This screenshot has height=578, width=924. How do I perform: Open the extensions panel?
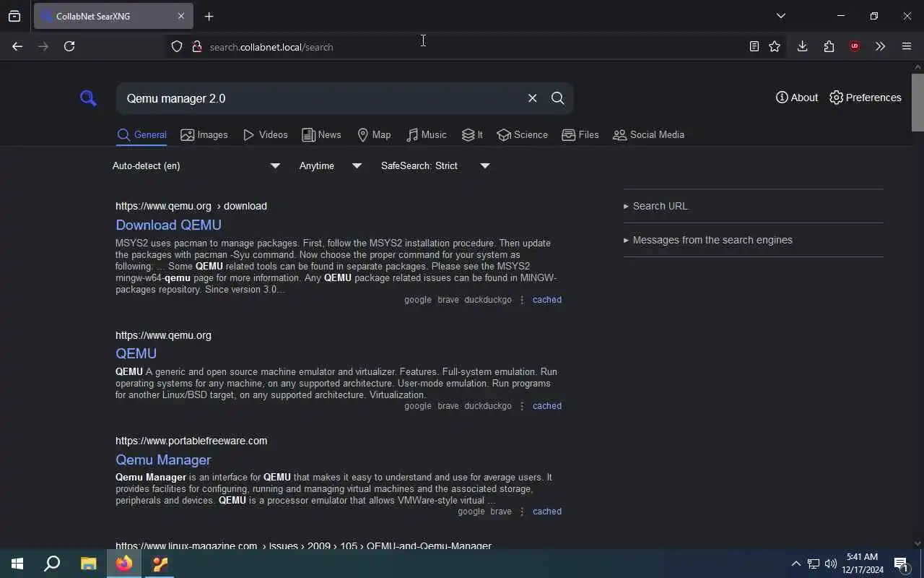click(x=829, y=46)
